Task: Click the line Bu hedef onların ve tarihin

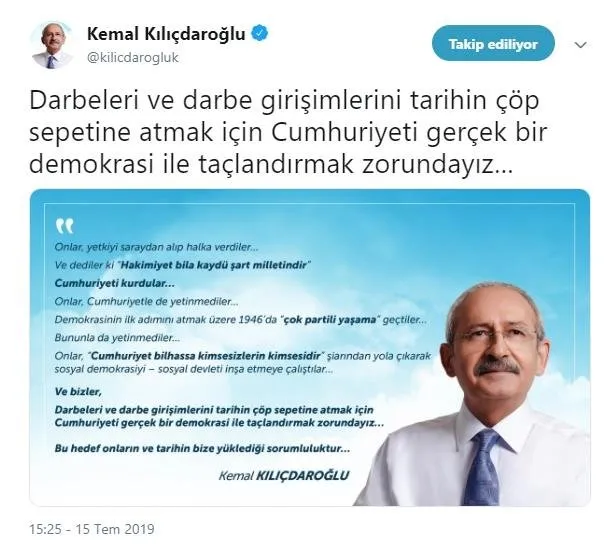Action: [x=202, y=448]
